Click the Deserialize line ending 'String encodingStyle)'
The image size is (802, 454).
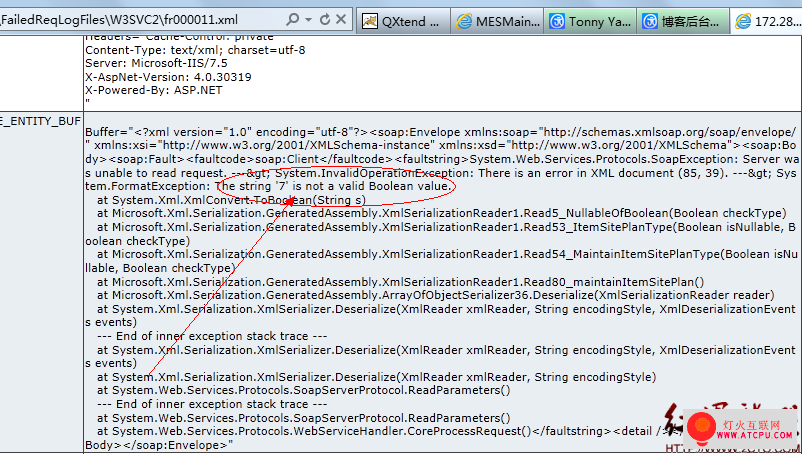click(376, 377)
